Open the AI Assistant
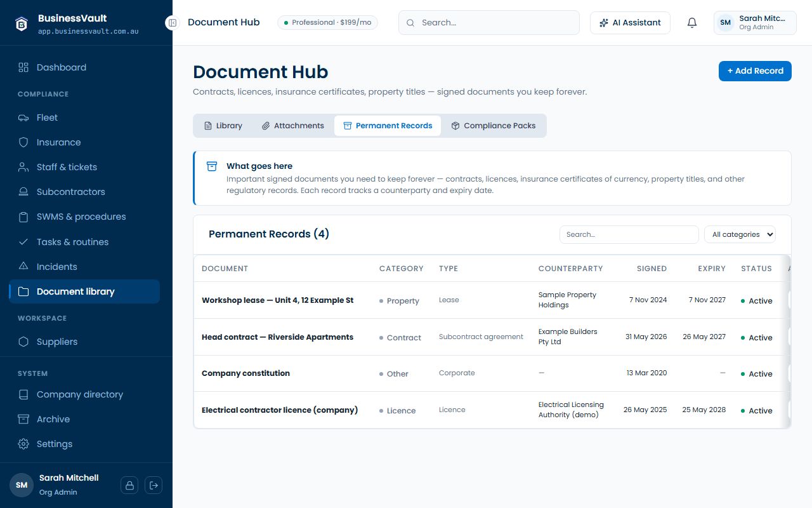This screenshot has height=508, width=812. tap(630, 23)
